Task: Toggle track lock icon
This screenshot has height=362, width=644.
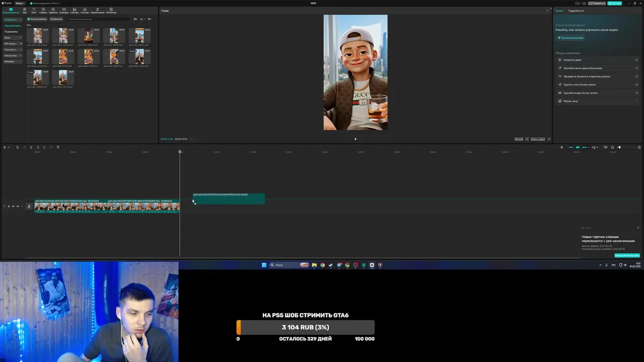Action: point(9,206)
